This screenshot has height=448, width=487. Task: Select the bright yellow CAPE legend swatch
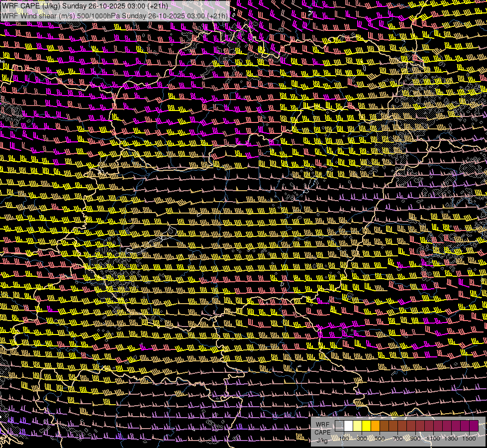click(367, 426)
